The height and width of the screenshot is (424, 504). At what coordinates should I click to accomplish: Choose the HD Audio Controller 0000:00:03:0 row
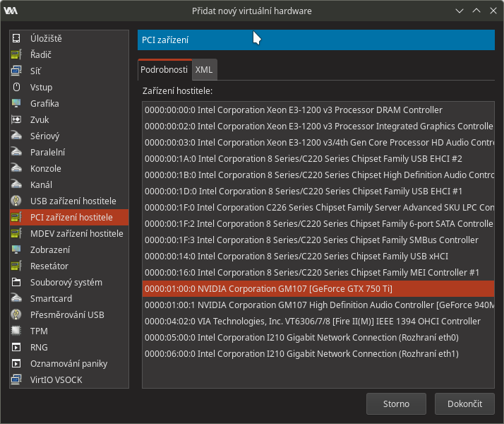pyautogui.click(x=318, y=143)
